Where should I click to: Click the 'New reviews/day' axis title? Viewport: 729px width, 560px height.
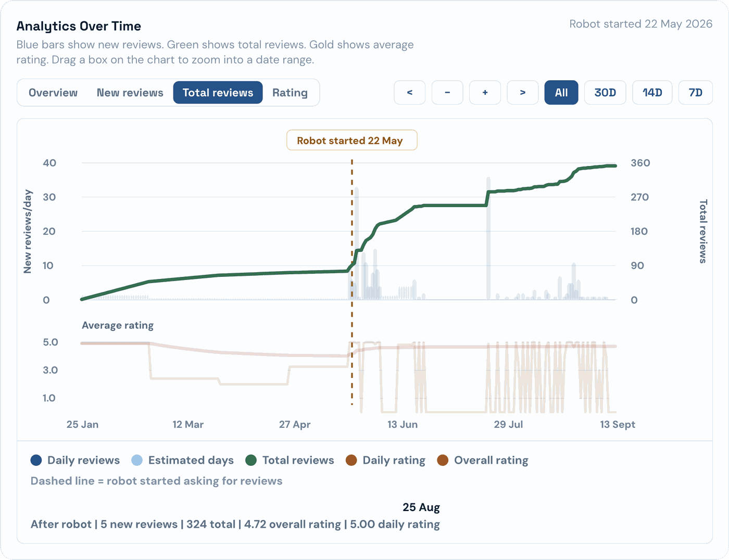pos(28,231)
